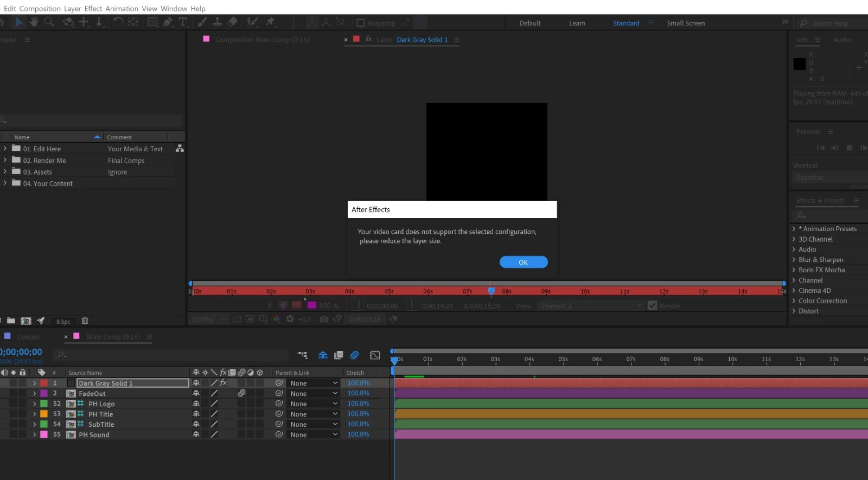The height and width of the screenshot is (480, 868).
Task: Expand the 01. Edit Here folder
Action: [5, 149]
